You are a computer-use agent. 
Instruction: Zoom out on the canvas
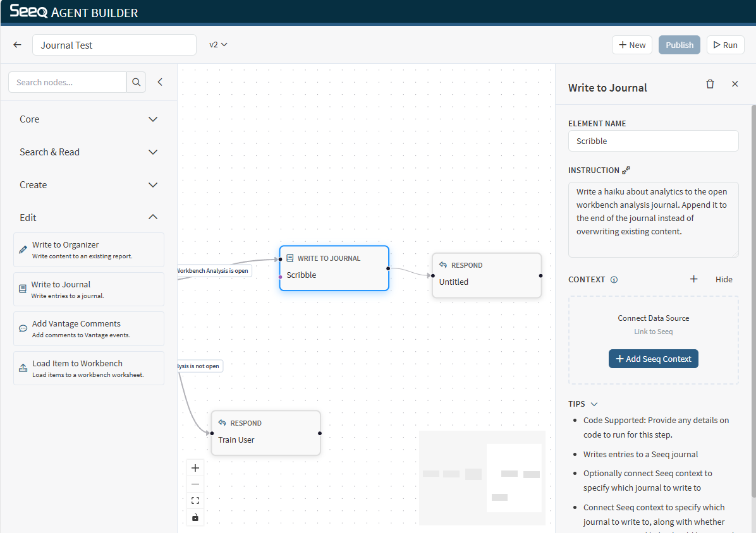[195, 484]
